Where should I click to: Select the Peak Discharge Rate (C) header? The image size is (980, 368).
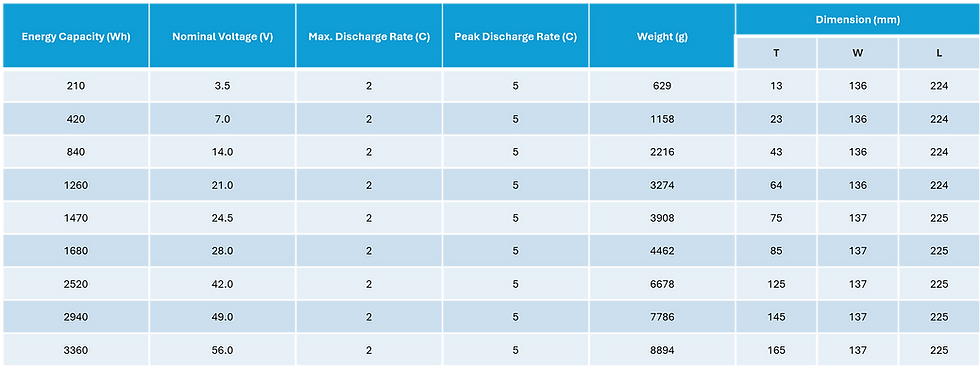pyautogui.click(x=516, y=36)
